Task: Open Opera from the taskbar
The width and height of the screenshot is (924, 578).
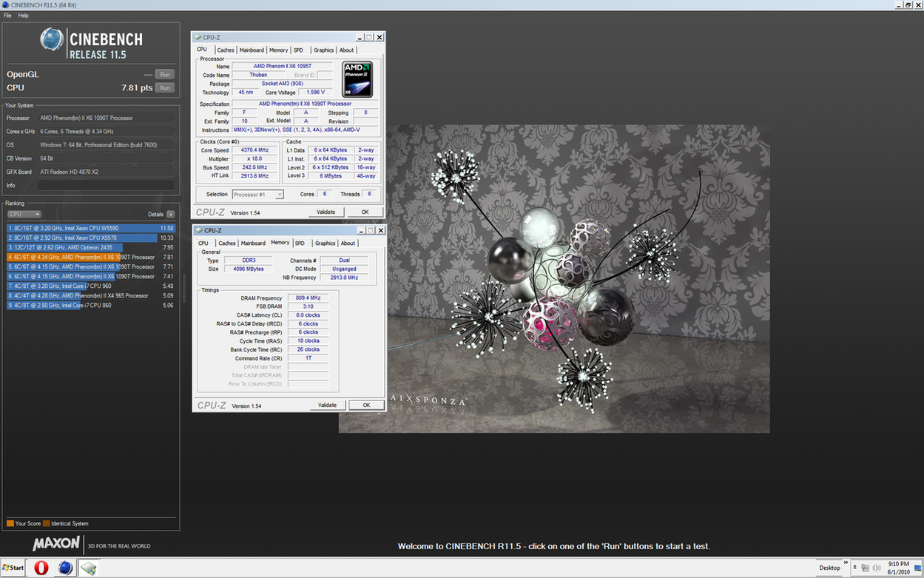Action: pyautogui.click(x=41, y=568)
